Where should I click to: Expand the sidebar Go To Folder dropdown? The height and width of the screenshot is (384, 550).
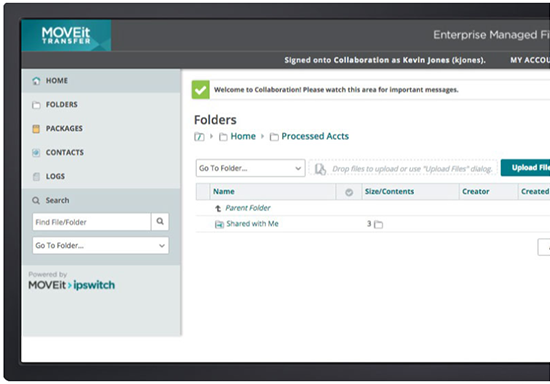tap(101, 245)
